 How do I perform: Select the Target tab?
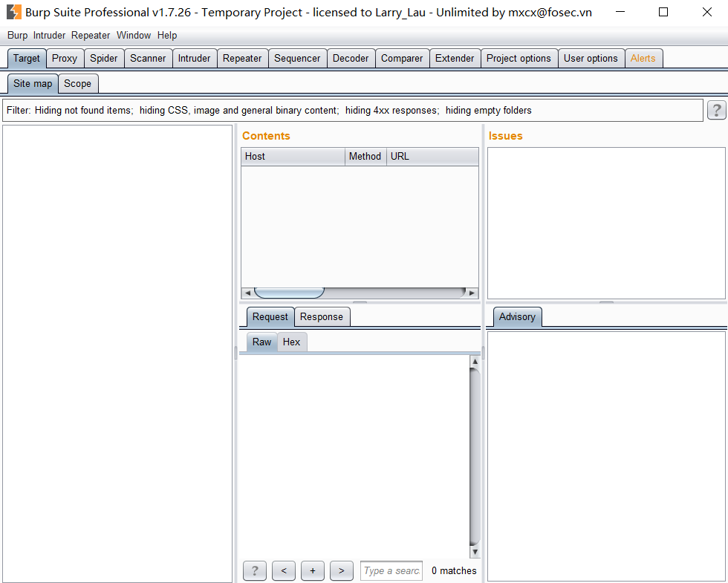(x=27, y=59)
